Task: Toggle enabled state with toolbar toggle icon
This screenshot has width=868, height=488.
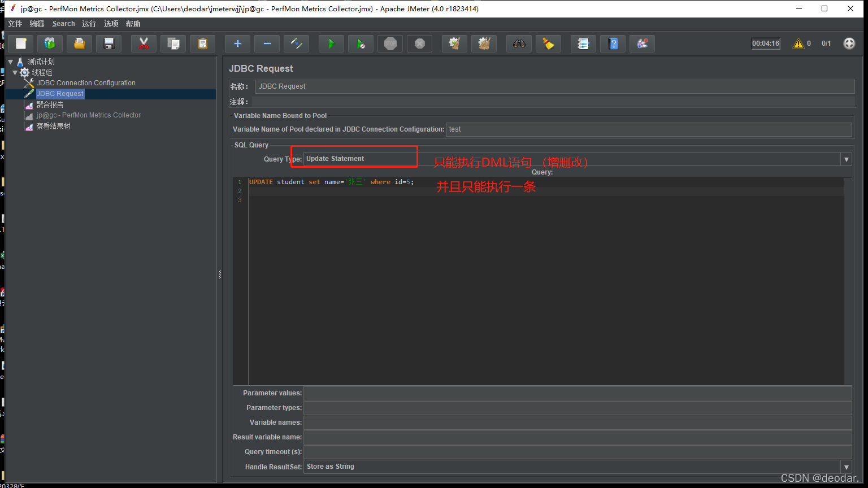Action: (296, 43)
